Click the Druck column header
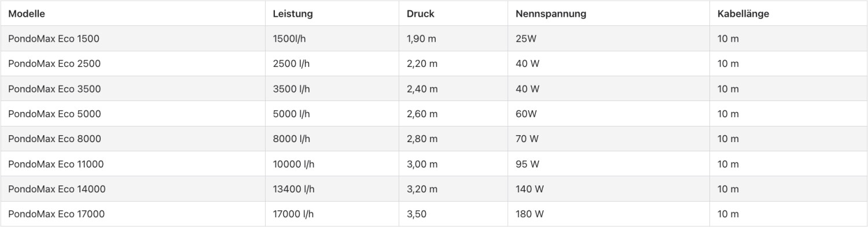Viewport: 868px width, 227px height. pos(421,14)
